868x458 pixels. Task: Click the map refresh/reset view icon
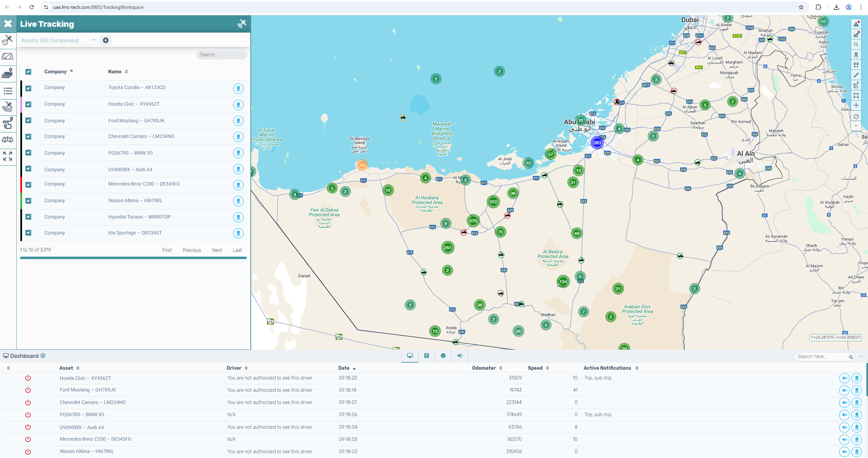(856, 117)
